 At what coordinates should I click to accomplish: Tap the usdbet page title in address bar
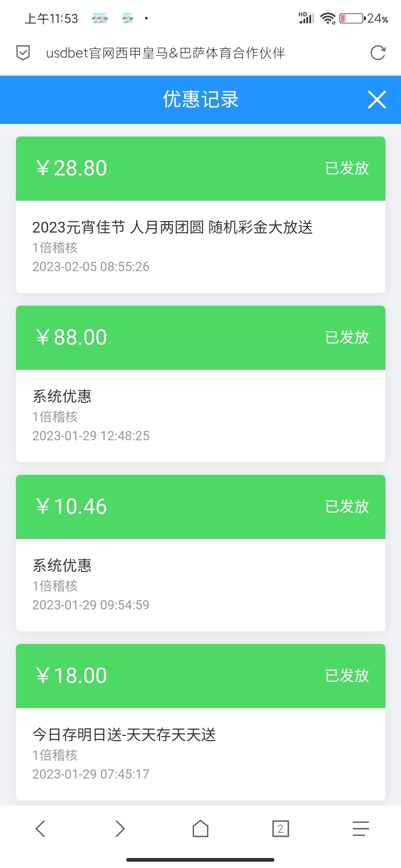click(165, 53)
